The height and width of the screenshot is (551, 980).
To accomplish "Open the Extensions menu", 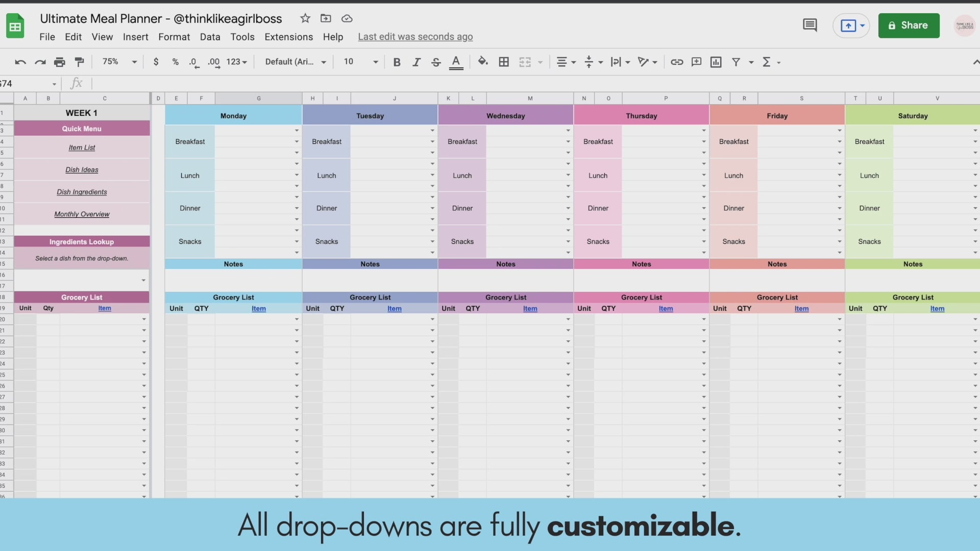I will point(289,37).
